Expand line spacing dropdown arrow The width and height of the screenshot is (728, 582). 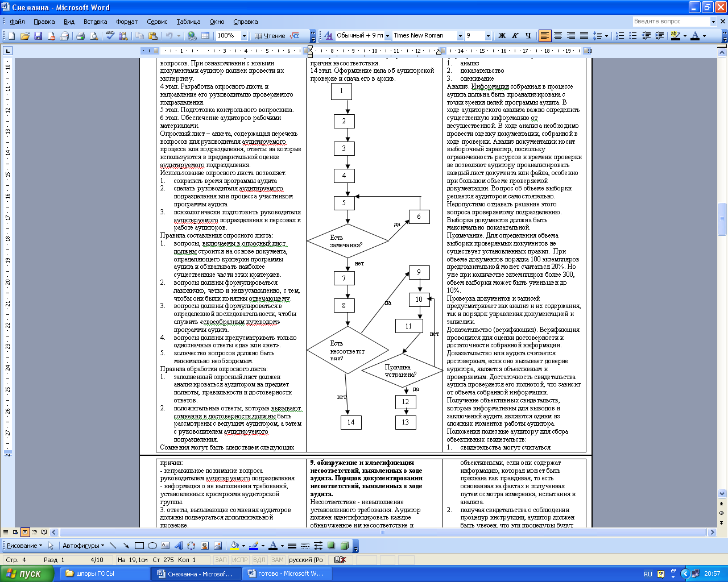click(606, 36)
